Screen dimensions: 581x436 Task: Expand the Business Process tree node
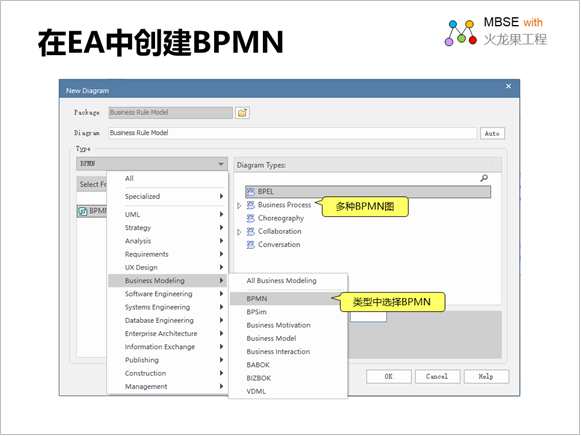pos(239,205)
